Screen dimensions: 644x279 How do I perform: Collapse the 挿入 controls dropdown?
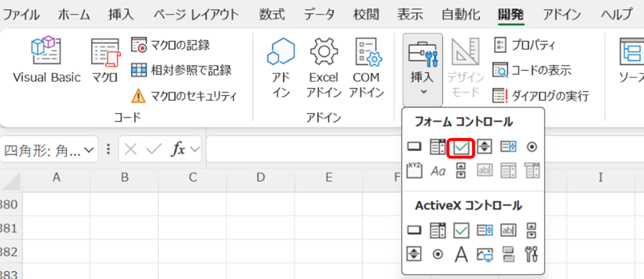[422, 70]
